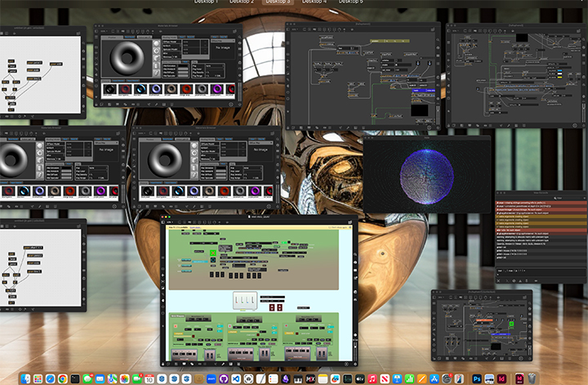588x385 pixels.
Task: Launch Photoshop from the Dock
Action: (x=477, y=378)
